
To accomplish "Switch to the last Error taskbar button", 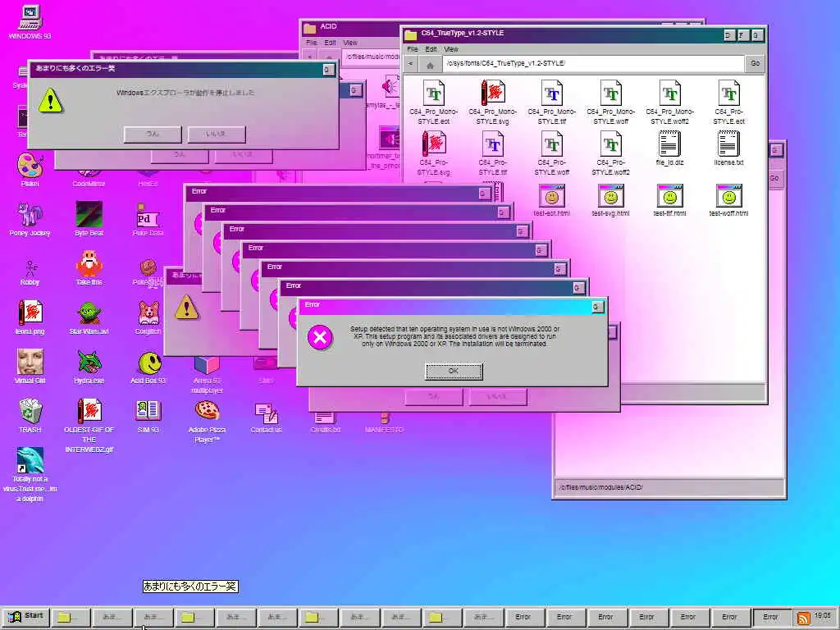I will pos(771,617).
